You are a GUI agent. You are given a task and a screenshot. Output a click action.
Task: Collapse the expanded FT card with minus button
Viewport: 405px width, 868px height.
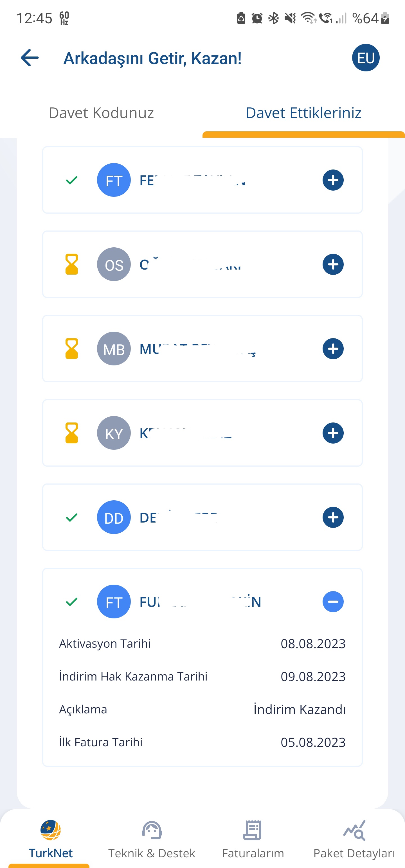(333, 602)
